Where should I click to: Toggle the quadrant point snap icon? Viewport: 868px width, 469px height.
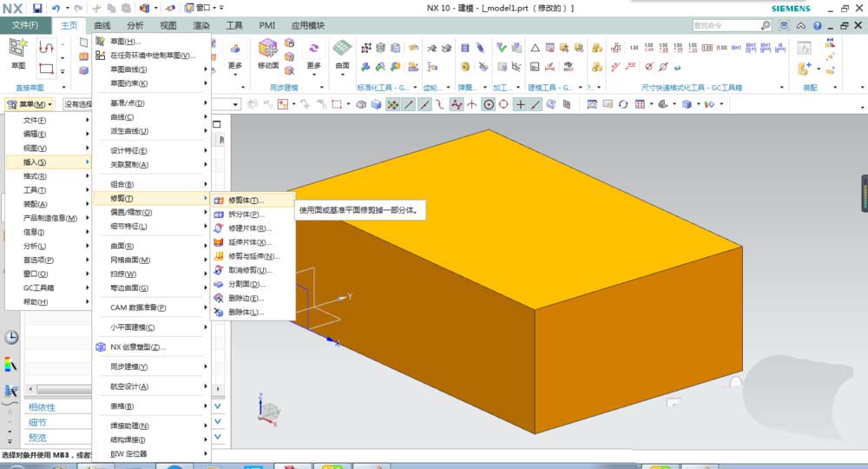click(503, 104)
